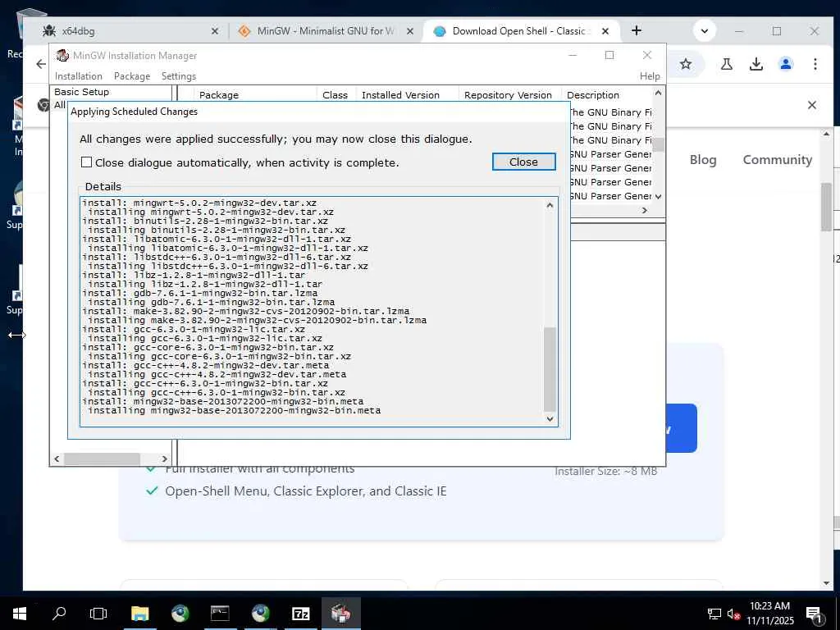Open Blog link on Open Shell page
Screen dimensions: 840x630
[x=703, y=160]
